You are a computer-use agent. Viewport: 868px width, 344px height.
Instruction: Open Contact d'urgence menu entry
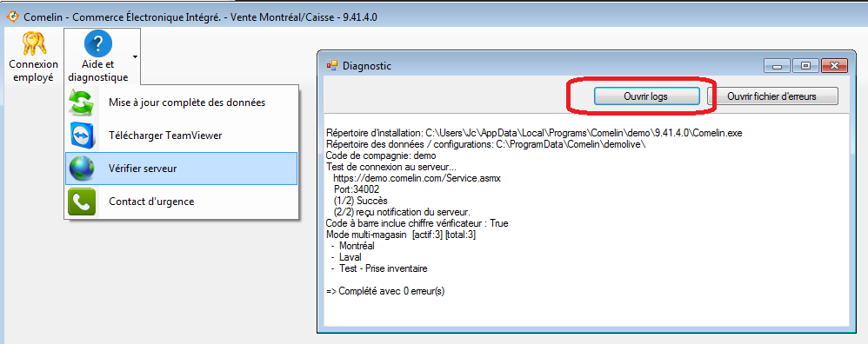tap(182, 202)
